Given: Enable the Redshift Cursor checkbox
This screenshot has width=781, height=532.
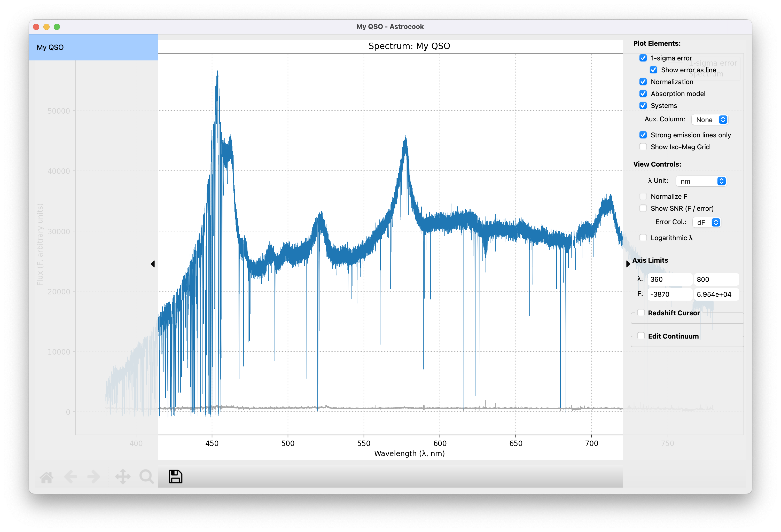Looking at the screenshot, I should [x=641, y=312].
